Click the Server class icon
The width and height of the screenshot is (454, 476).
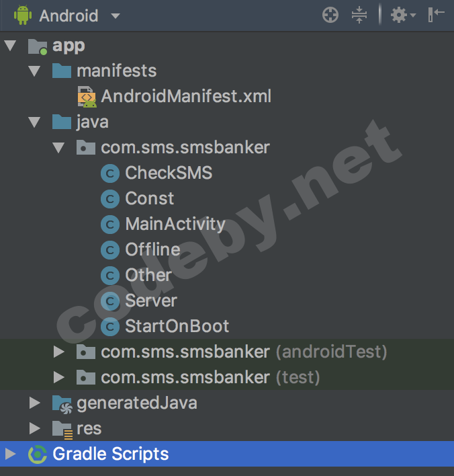pos(110,301)
